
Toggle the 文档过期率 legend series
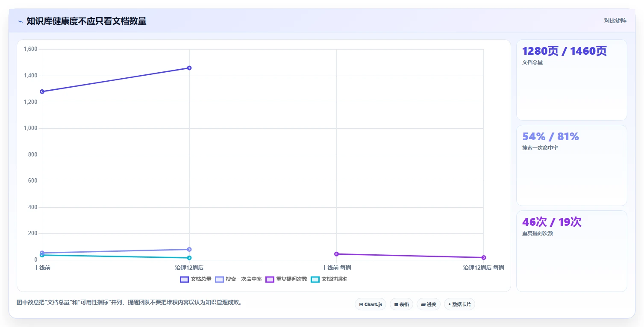coord(329,279)
